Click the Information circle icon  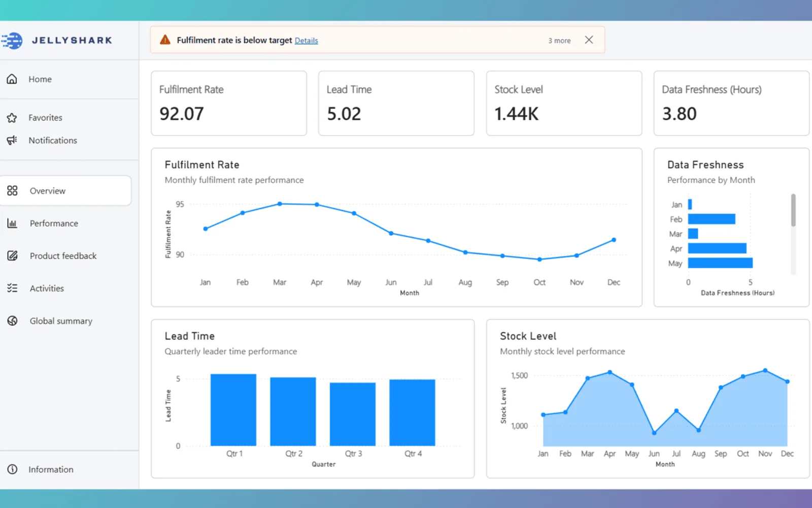tap(12, 469)
